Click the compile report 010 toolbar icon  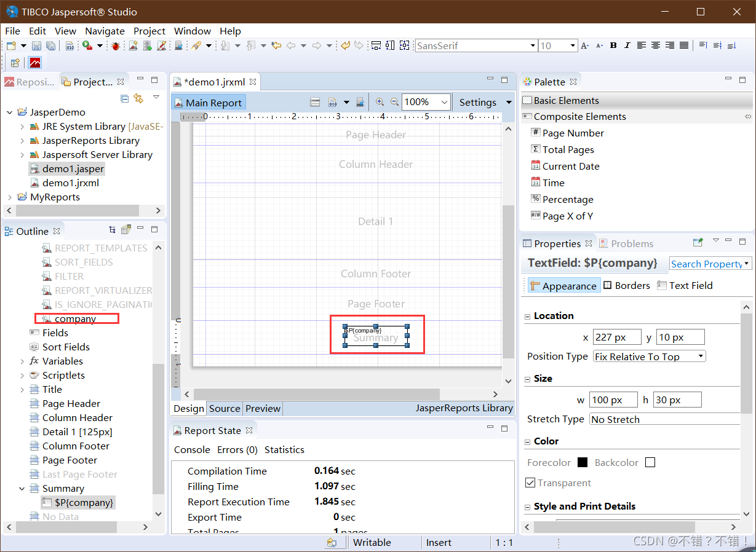tap(69, 45)
